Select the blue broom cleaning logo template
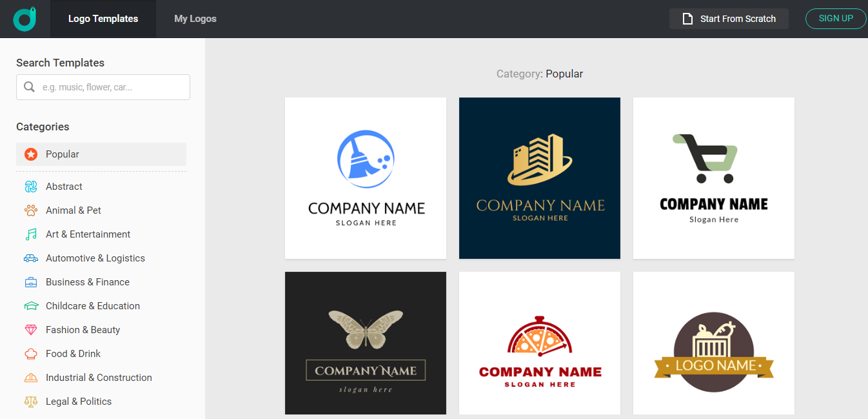This screenshot has height=419, width=868. click(x=366, y=178)
